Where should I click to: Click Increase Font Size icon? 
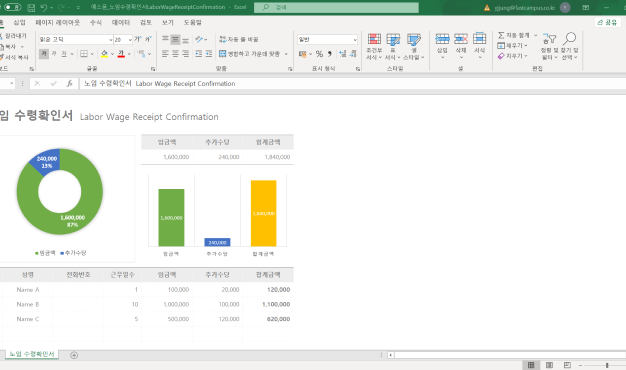[138, 39]
